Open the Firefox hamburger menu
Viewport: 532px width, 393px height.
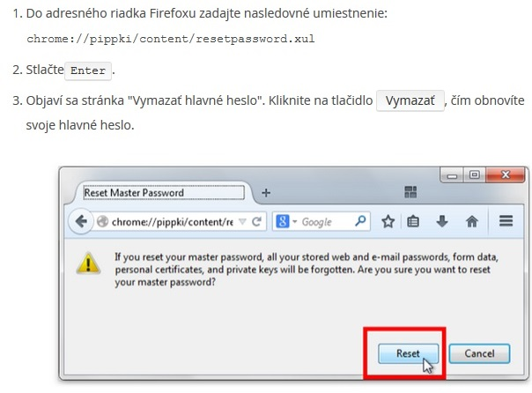click(506, 222)
